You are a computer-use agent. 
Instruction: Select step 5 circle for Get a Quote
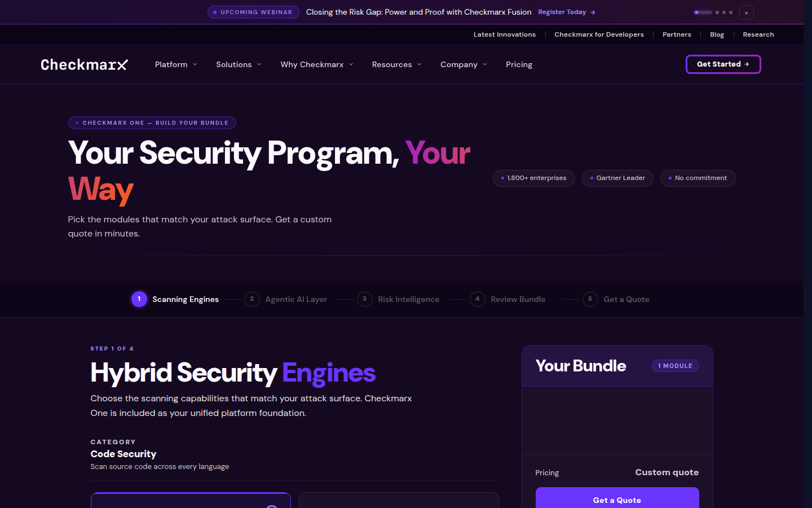[x=590, y=299]
